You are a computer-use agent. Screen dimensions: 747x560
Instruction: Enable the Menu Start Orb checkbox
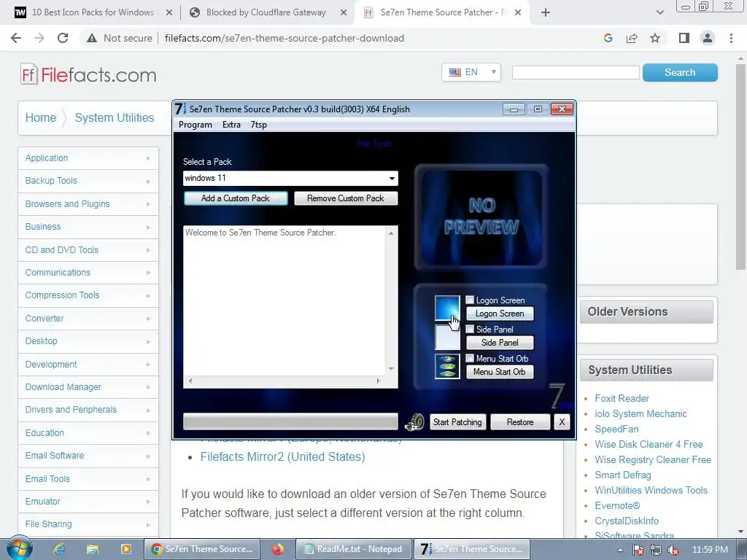[470, 358]
